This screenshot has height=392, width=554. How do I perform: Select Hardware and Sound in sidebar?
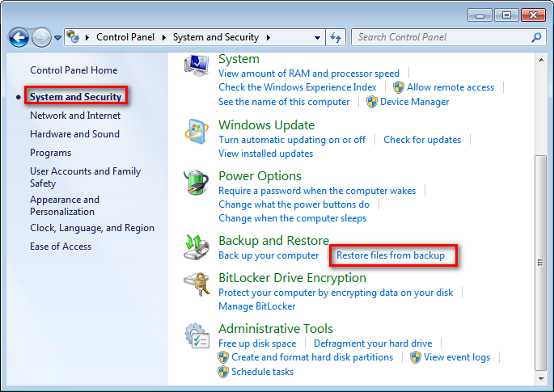(x=75, y=134)
